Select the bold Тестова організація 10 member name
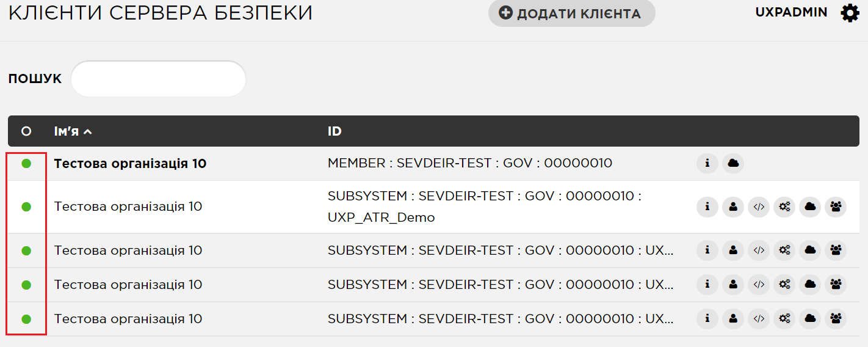This screenshot has height=347, width=868. pos(130,163)
